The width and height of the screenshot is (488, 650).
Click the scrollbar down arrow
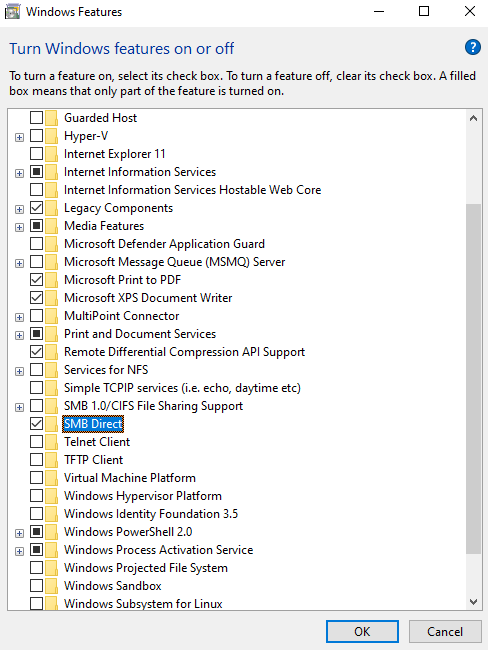[x=473, y=601]
